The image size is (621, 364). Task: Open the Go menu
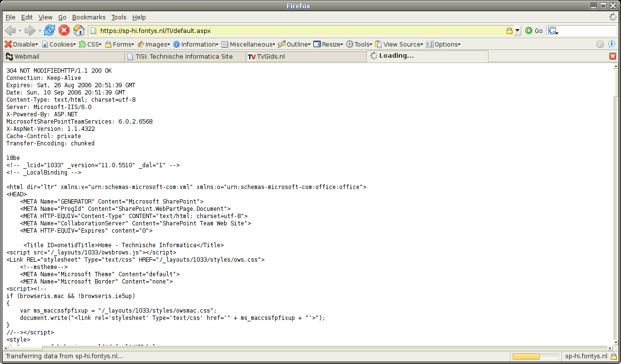point(62,17)
